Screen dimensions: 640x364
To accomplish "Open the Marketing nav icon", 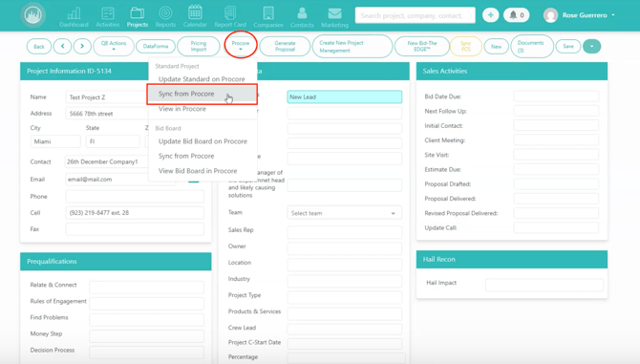I will pyautogui.click(x=334, y=17).
